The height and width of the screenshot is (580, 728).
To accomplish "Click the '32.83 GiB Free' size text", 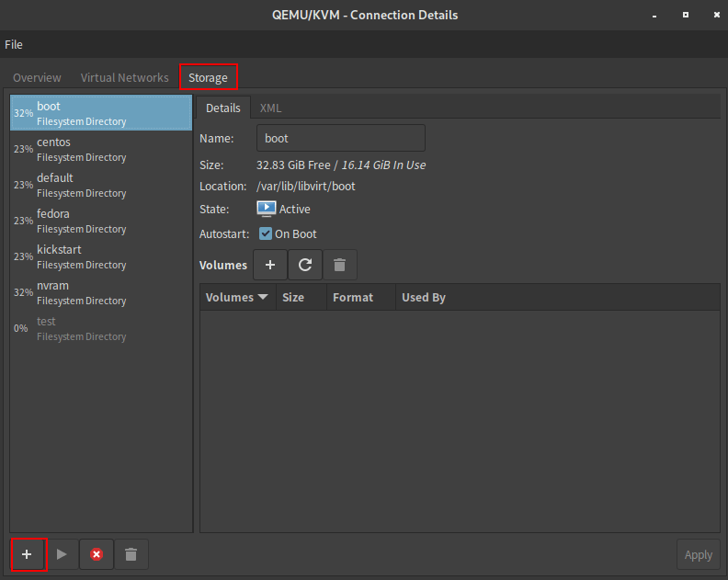I will [x=293, y=165].
